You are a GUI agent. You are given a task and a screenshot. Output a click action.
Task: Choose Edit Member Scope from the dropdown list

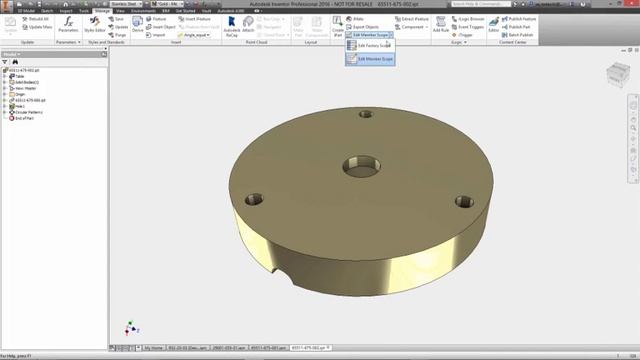[370, 59]
